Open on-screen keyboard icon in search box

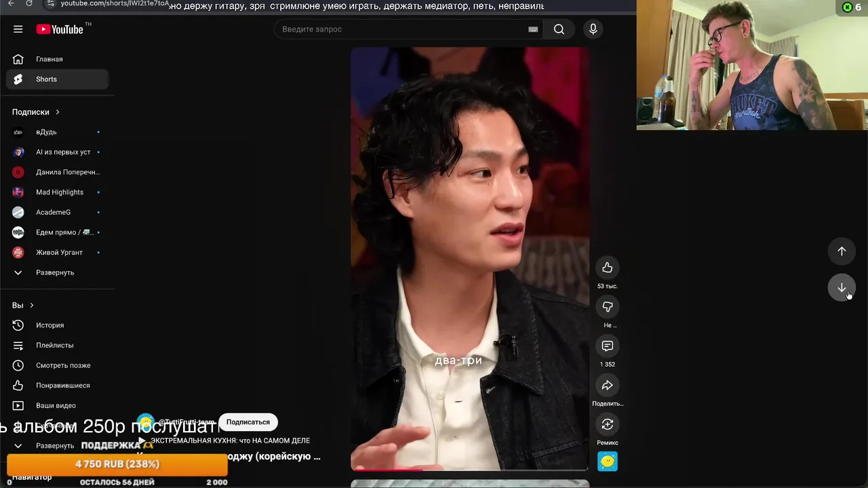[x=533, y=29]
